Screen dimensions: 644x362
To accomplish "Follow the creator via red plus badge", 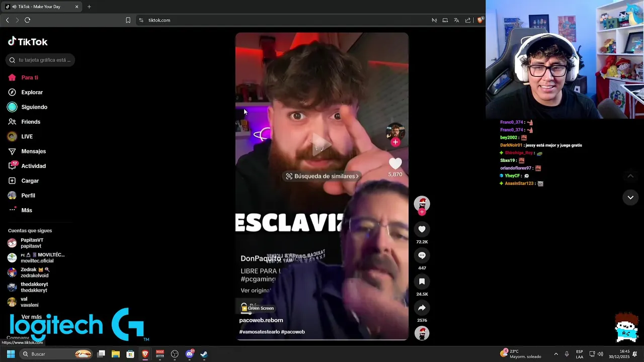I will click(422, 212).
